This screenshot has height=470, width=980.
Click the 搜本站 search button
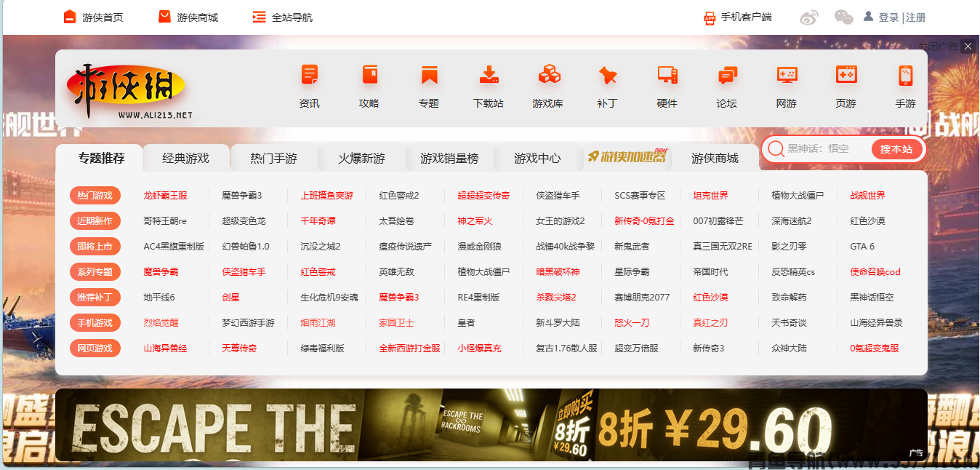(896, 149)
